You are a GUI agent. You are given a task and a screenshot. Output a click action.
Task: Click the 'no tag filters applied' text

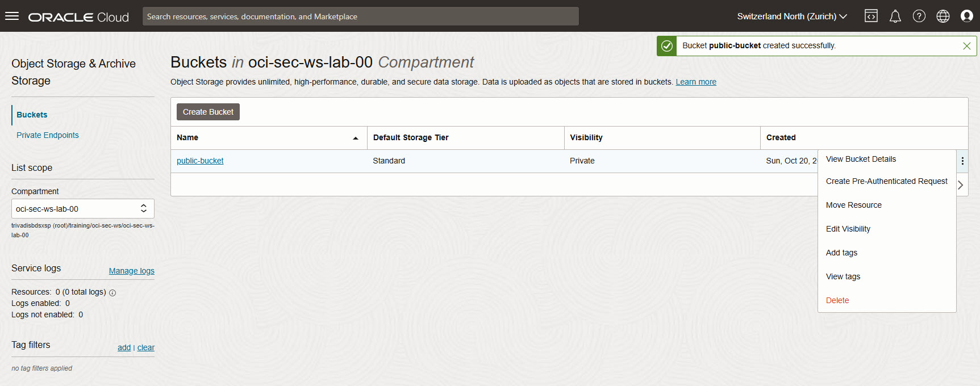[x=42, y=368]
